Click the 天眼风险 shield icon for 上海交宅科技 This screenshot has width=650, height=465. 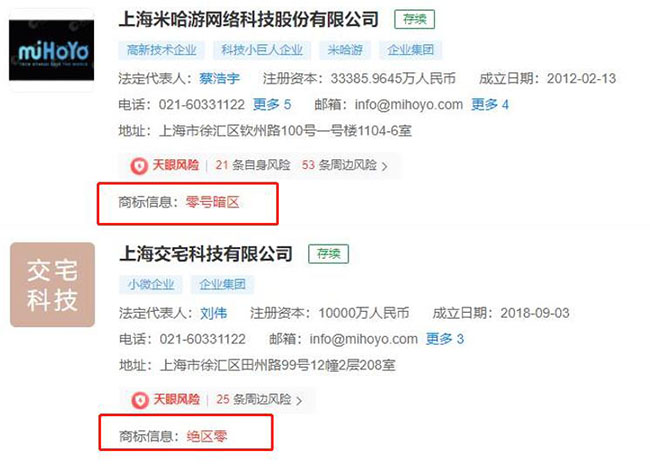click(140, 400)
